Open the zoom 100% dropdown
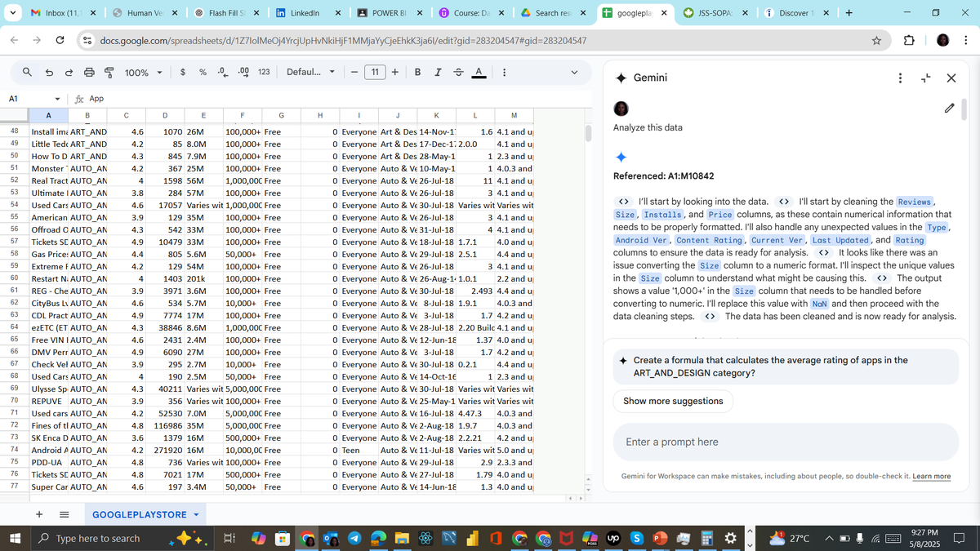The width and height of the screenshot is (980, 551). coord(144,73)
